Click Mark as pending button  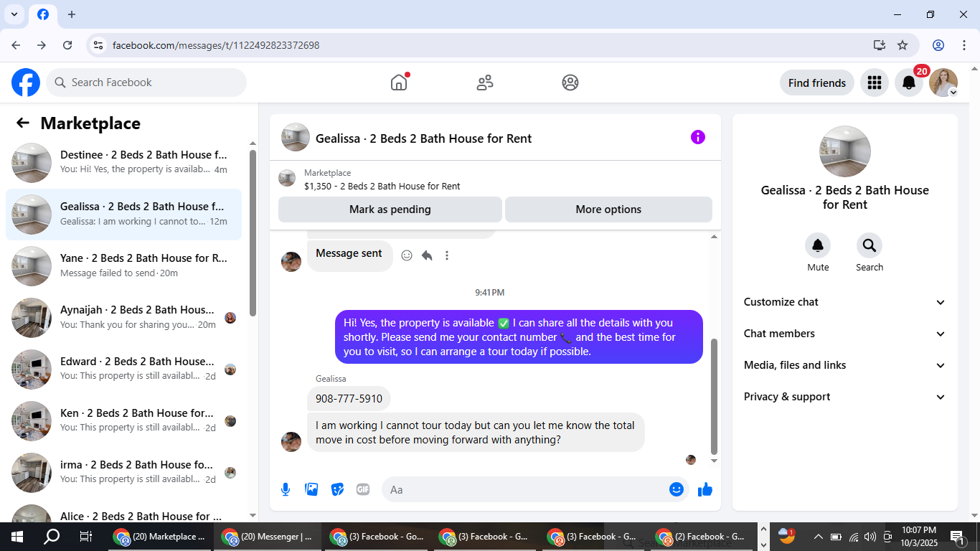390,209
